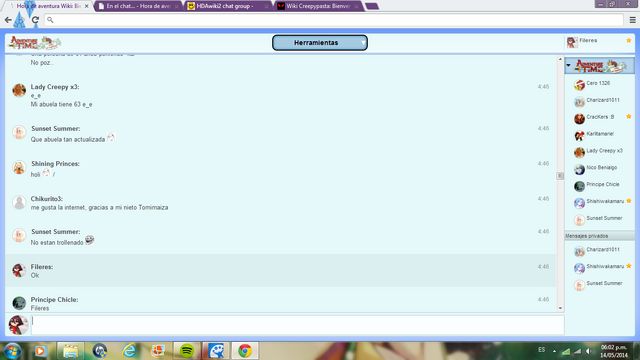Screen dimensions: 640x360
Task: Open Google Chrome from the taskbar
Action: (x=245, y=351)
